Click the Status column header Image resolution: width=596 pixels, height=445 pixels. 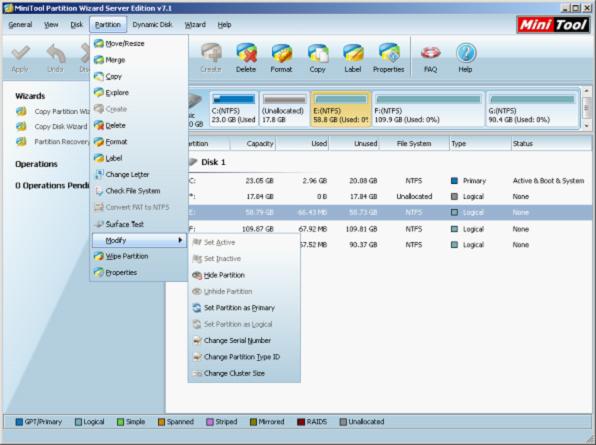(x=551, y=144)
